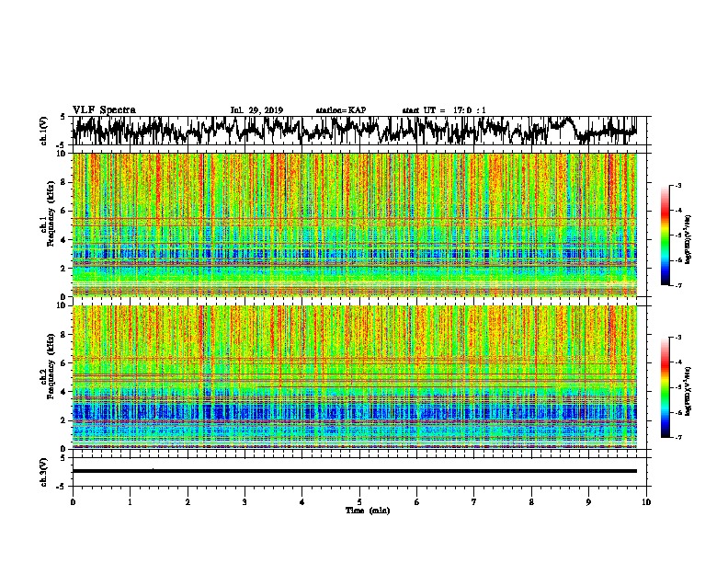Viewport: 728px width, 563px height.
Task: Click time axis tick label "0"
Action: pos(73,502)
